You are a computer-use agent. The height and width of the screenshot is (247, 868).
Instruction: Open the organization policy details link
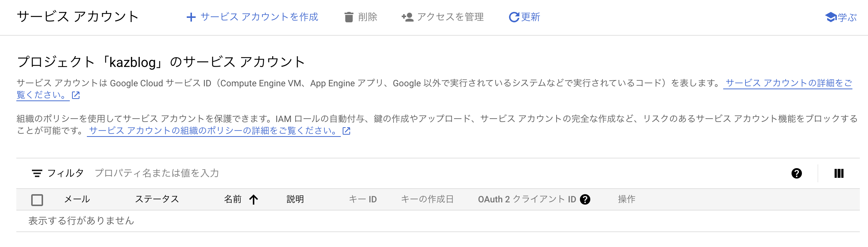point(213,131)
